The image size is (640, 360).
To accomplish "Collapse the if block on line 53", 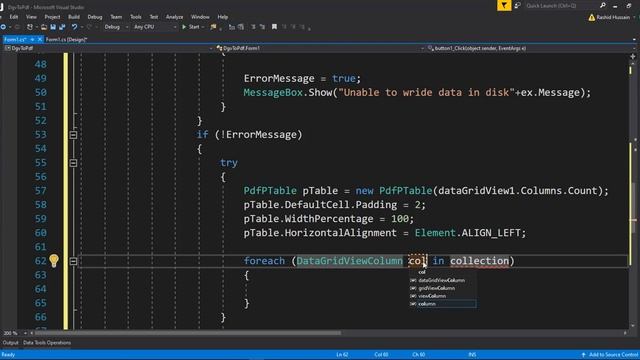I will click(x=73, y=135).
